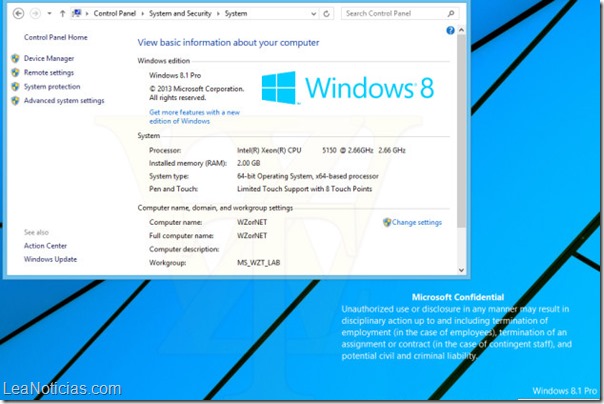
Task: Open System protection link
Action: 52,87
